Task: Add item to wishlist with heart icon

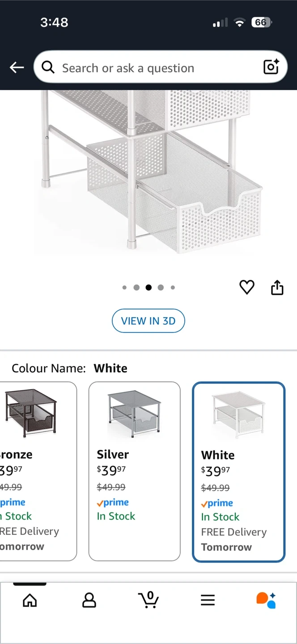Action: click(x=247, y=287)
